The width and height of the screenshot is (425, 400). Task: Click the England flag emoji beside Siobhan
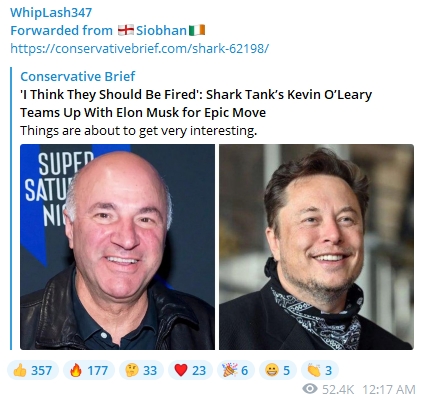pos(126,30)
